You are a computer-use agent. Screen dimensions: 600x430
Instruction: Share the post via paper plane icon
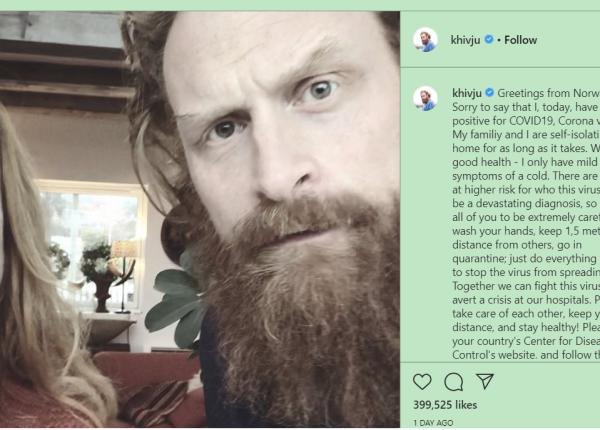(485, 381)
